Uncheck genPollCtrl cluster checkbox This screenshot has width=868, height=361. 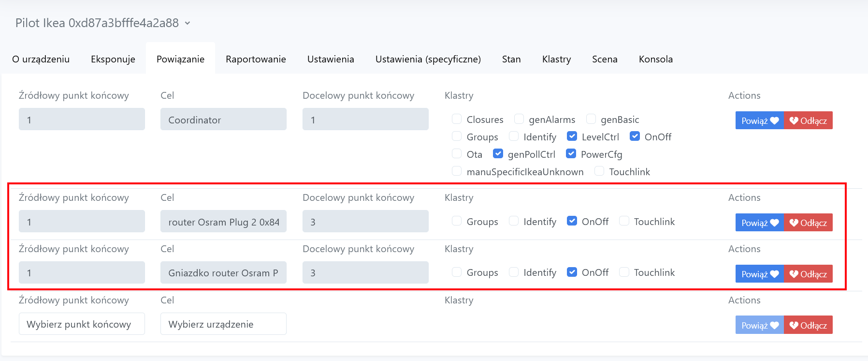[498, 154]
